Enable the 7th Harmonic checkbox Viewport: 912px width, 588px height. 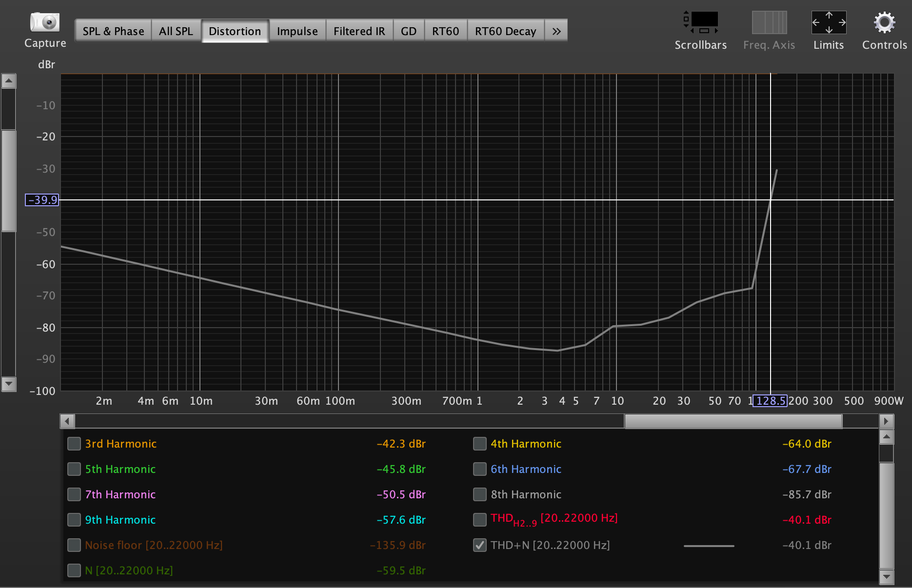[74, 494]
